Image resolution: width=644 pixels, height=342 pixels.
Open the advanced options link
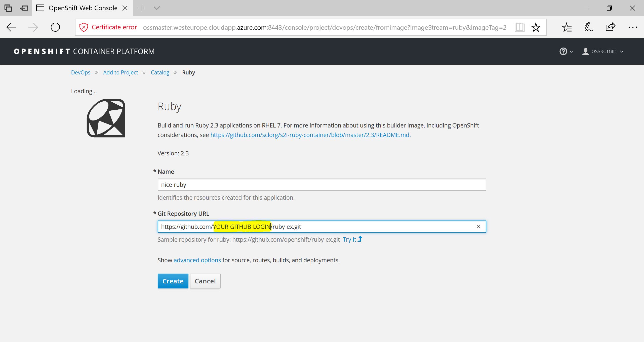(197, 260)
